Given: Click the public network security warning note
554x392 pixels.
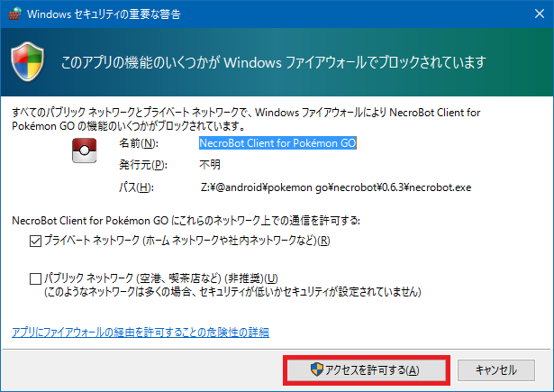Looking at the screenshot, I should pyautogui.click(x=232, y=292).
